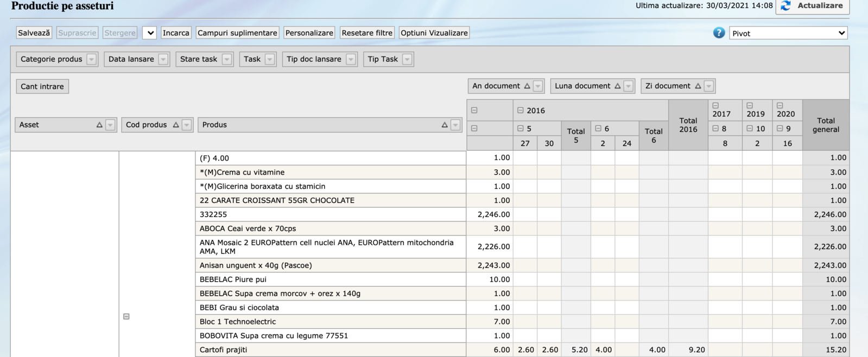Collapse the row group in Cod produs column
This screenshot has width=868, height=357.
(126, 316)
